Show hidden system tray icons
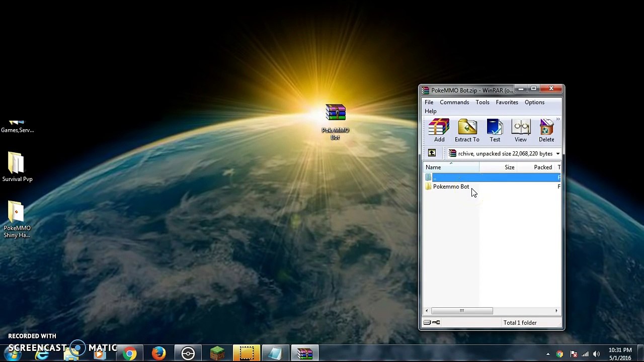Image resolution: width=644 pixels, height=362 pixels. coord(548,354)
